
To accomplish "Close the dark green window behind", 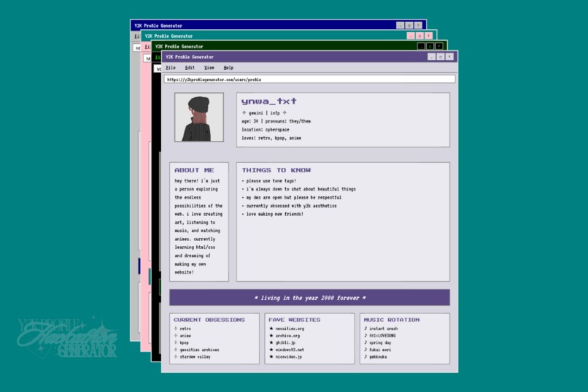I will point(439,46).
